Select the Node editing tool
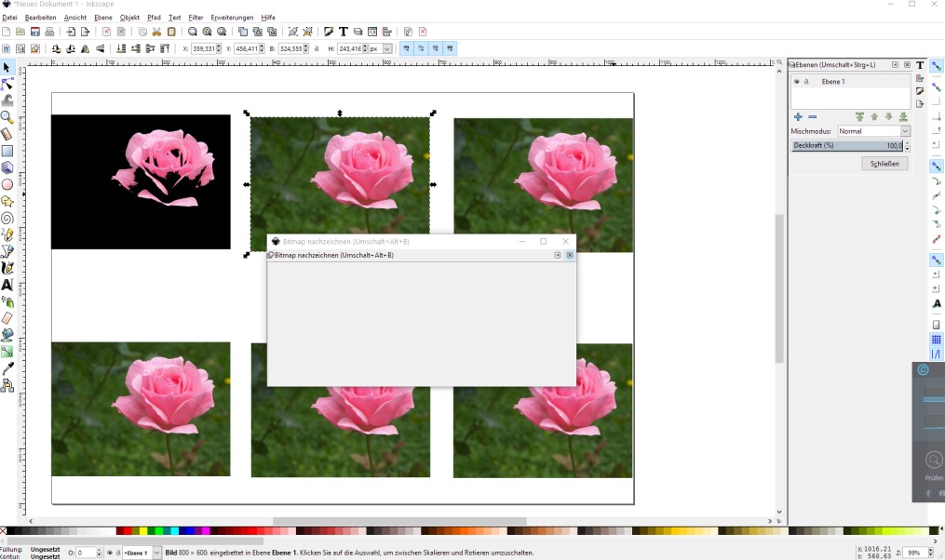This screenshot has height=560, width=945. 7,84
